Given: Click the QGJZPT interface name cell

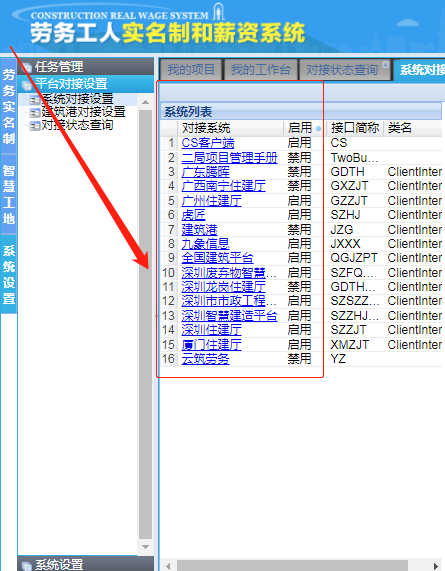Looking at the screenshot, I should click(x=354, y=258).
